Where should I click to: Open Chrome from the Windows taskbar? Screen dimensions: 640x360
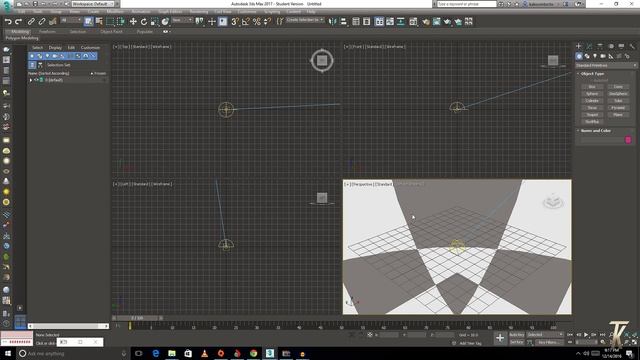[253, 353]
